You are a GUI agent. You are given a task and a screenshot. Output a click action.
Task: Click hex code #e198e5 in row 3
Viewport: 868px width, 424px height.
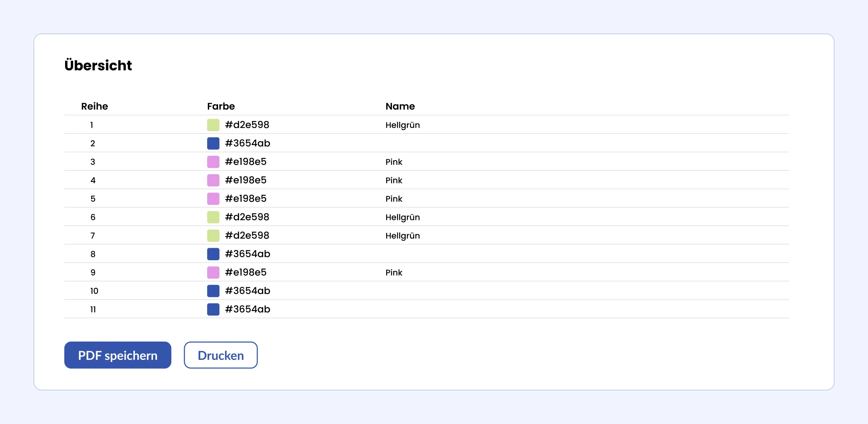pos(246,162)
